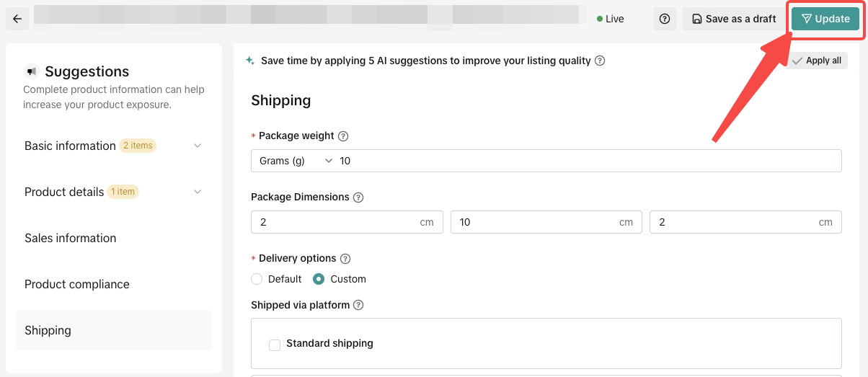Click info icon next to AI suggestions text
Viewport: 868px width, 377px height.
tap(600, 61)
